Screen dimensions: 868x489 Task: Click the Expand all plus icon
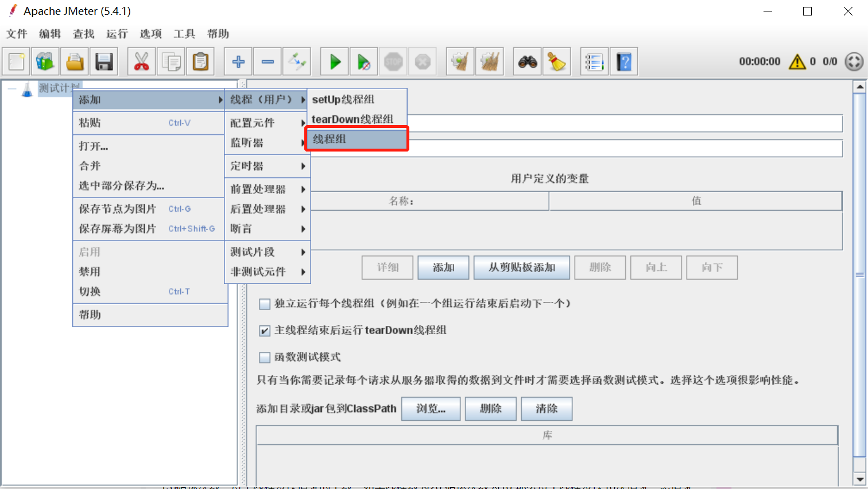238,61
